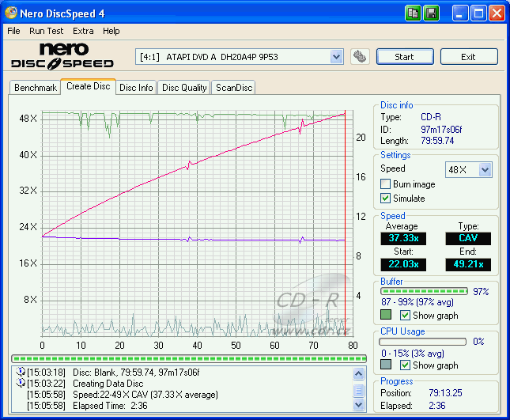Click the buffer range text '87 - 99% (97% avg)'
This screenshot has height=420, width=510.
click(x=417, y=302)
